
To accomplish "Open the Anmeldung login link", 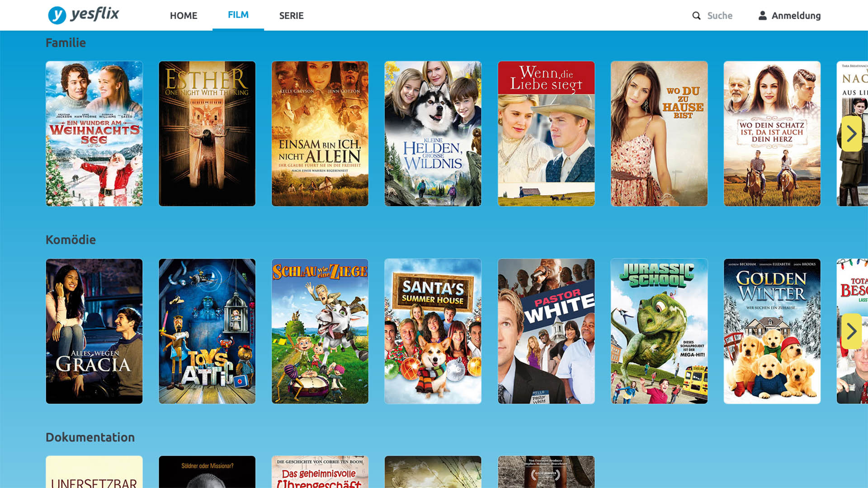I will point(796,16).
